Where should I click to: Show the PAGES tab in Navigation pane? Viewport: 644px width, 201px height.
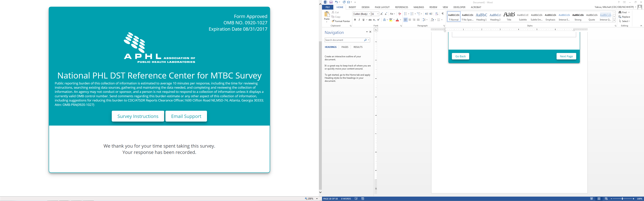point(345,47)
